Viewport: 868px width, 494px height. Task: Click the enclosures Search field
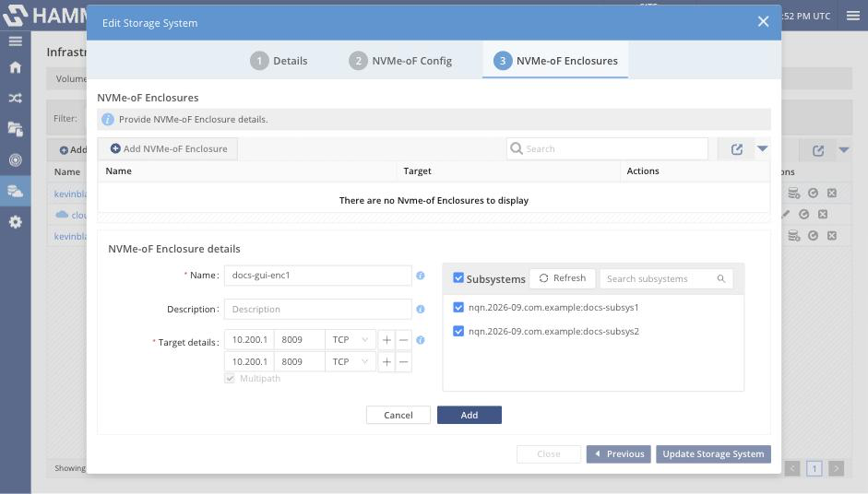[x=607, y=148]
